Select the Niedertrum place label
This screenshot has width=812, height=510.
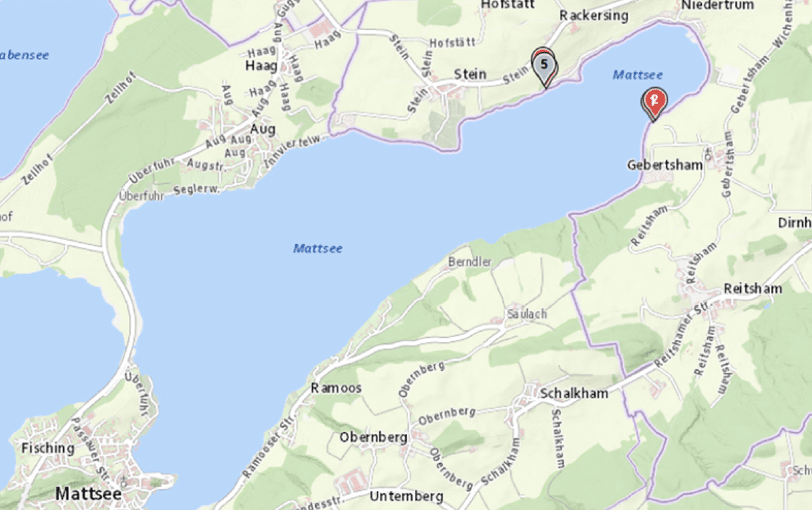(x=717, y=5)
